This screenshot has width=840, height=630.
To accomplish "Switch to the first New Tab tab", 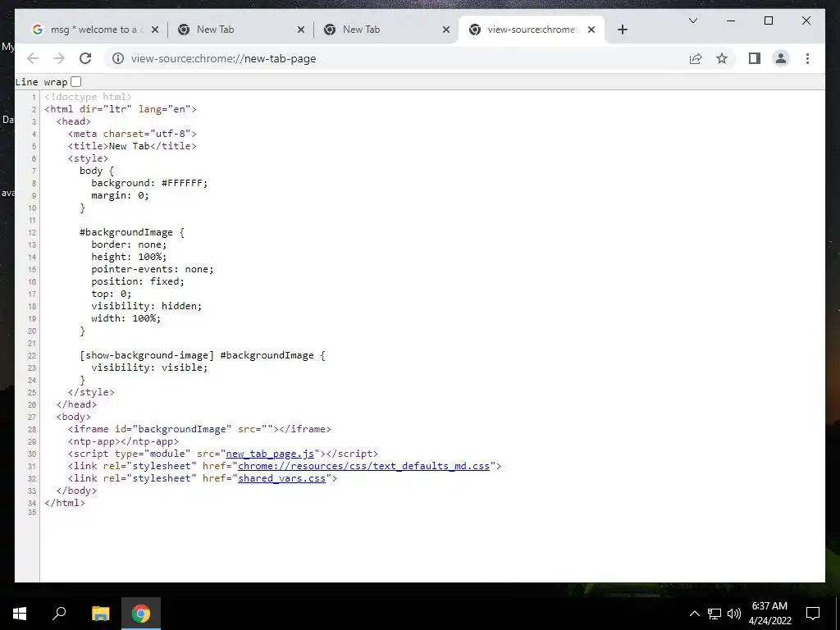I will click(240, 30).
